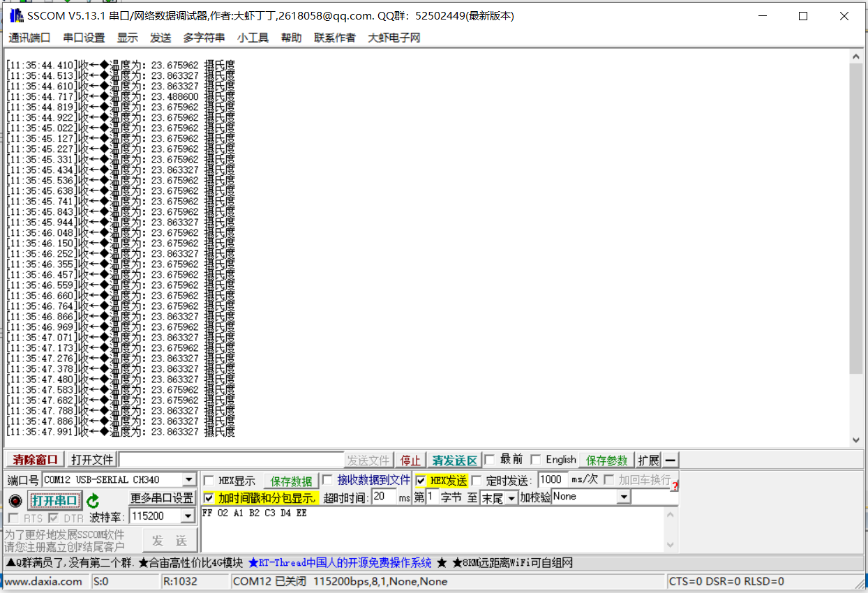
Task: Click the 发送 send button
Action: (x=170, y=541)
